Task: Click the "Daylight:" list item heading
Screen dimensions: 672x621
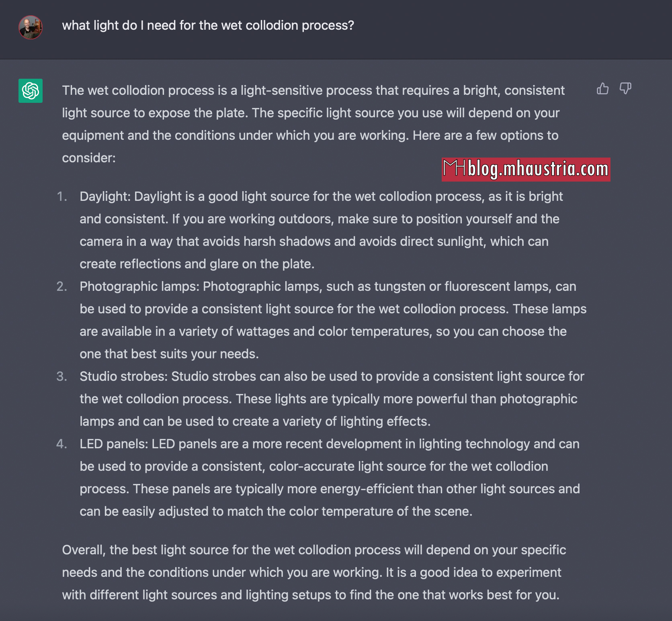Action: point(105,196)
